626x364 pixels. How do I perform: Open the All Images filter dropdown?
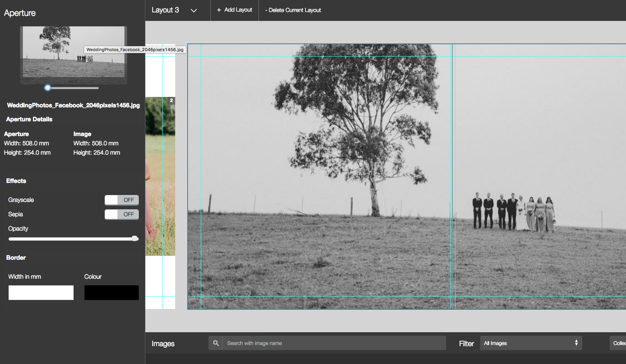point(531,343)
